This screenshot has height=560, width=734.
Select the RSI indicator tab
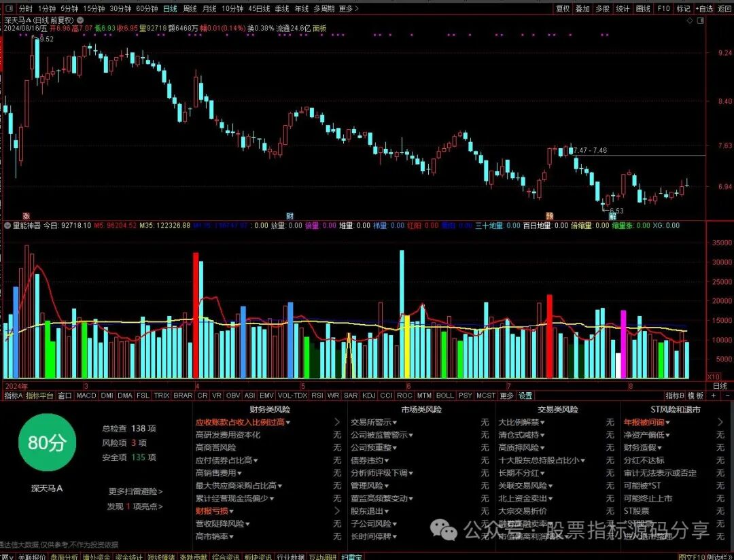pos(317,396)
